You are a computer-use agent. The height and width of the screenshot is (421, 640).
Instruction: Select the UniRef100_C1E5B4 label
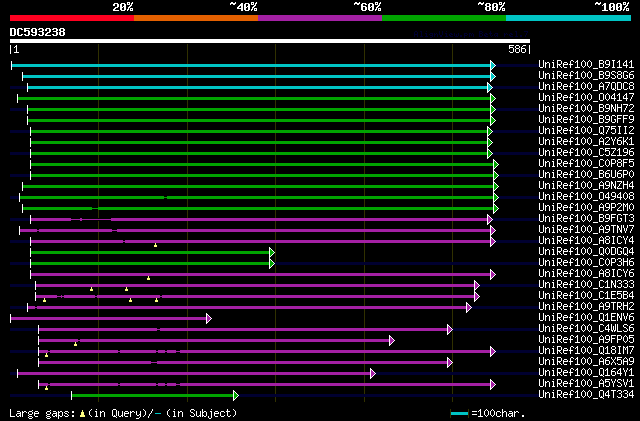point(586,296)
